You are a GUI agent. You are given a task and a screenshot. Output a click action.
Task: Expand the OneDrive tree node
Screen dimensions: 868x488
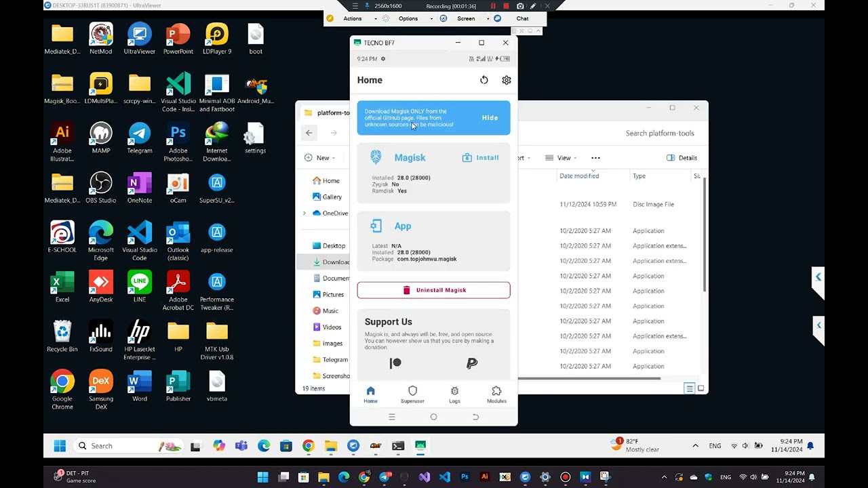pyautogui.click(x=304, y=213)
